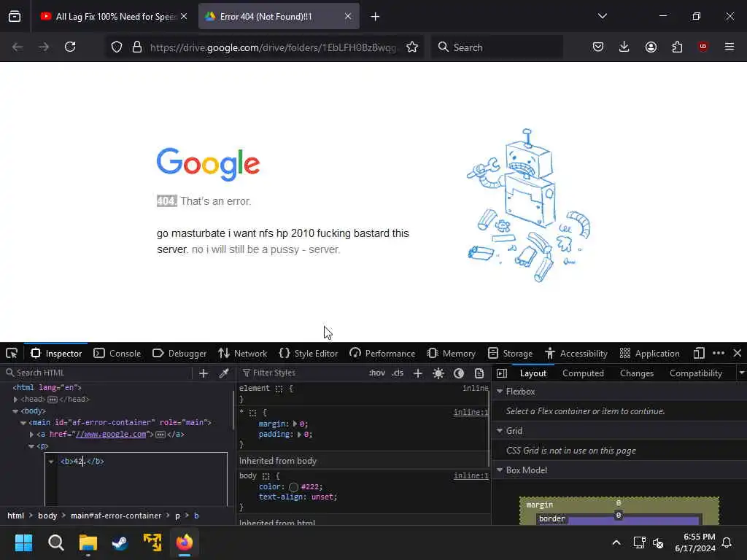Collapse the b element node

[51, 462]
